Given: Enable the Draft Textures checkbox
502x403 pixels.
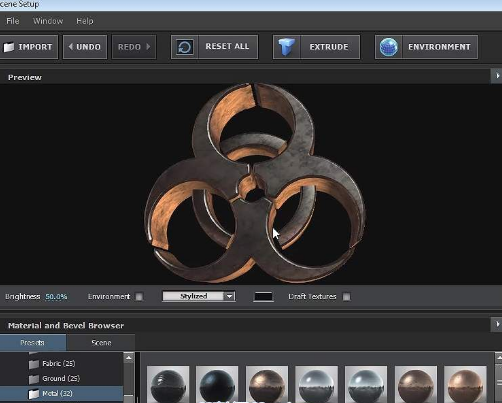Looking at the screenshot, I should click(x=347, y=297).
